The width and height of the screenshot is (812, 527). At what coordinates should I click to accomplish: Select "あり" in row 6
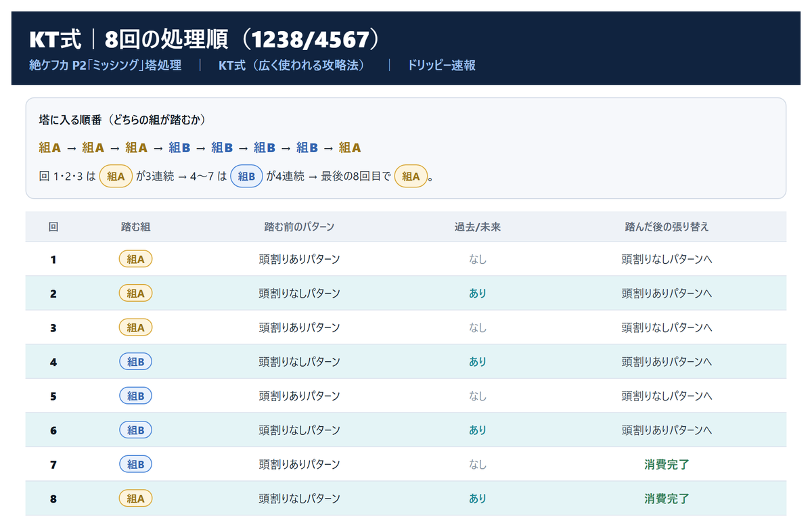point(478,430)
